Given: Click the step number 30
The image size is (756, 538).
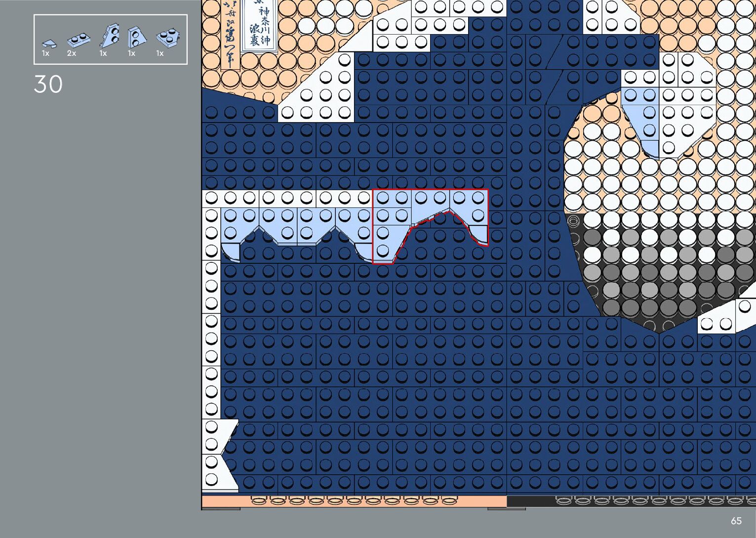Looking at the screenshot, I should click(x=48, y=84).
